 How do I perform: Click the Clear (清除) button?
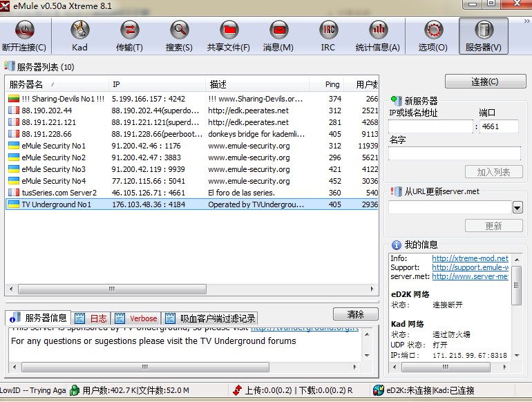[356, 314]
